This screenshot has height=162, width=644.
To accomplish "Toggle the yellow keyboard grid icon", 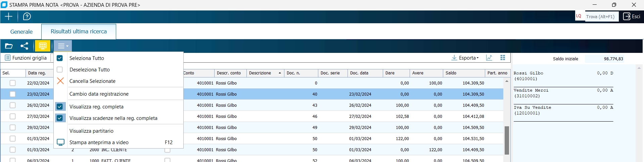I will 43,46.
